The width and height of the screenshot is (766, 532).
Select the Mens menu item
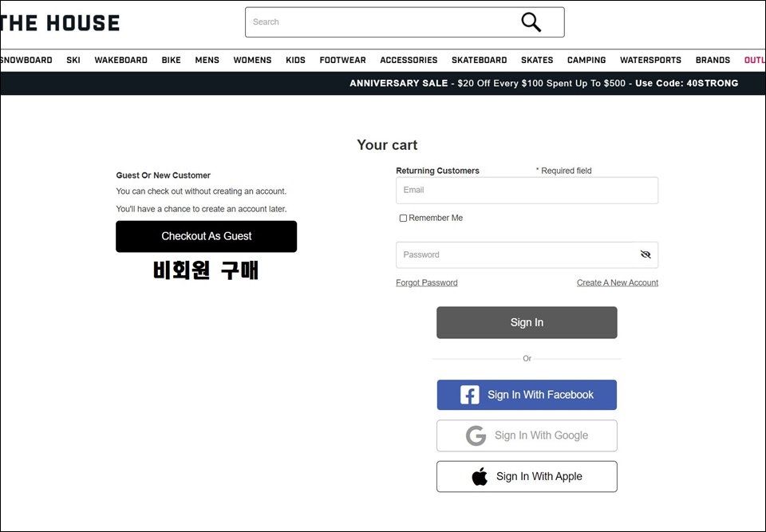pos(207,60)
